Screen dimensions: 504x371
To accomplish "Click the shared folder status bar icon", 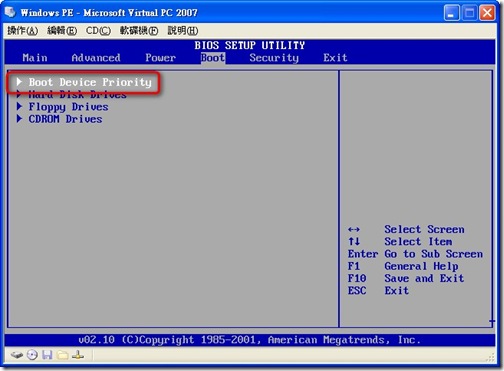I will point(62,355).
